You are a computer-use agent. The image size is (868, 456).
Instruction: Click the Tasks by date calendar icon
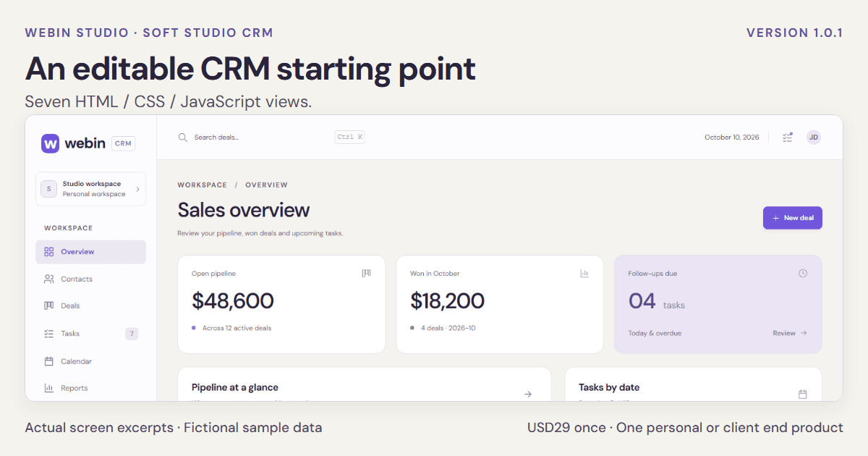802,394
